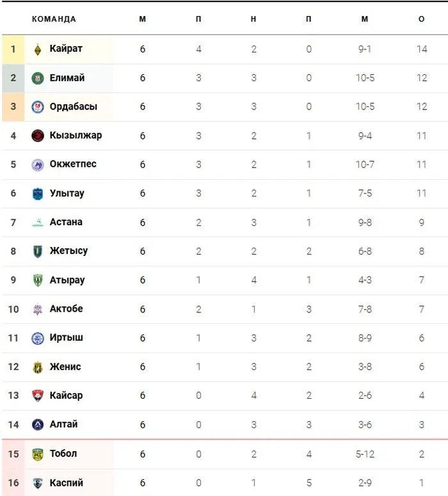448x496 pixels.
Task: Click the Ordabasy team emblem icon
Action: coord(38,107)
